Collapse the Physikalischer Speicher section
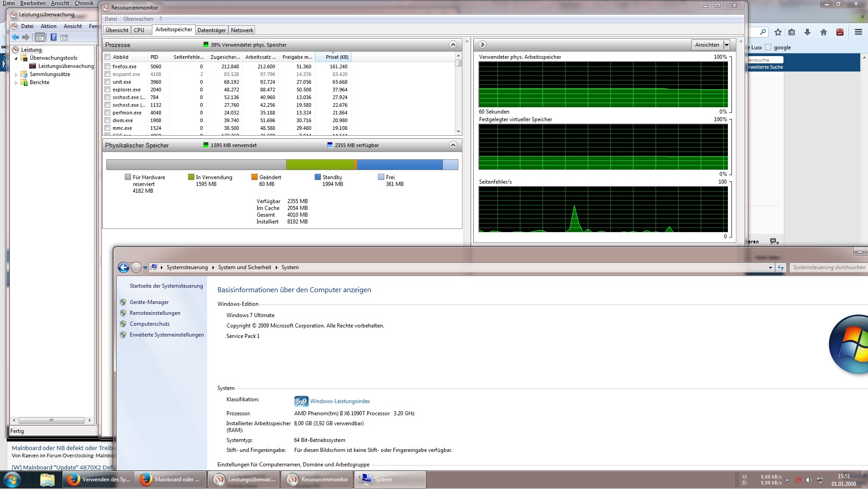The image size is (868, 489). tap(453, 145)
